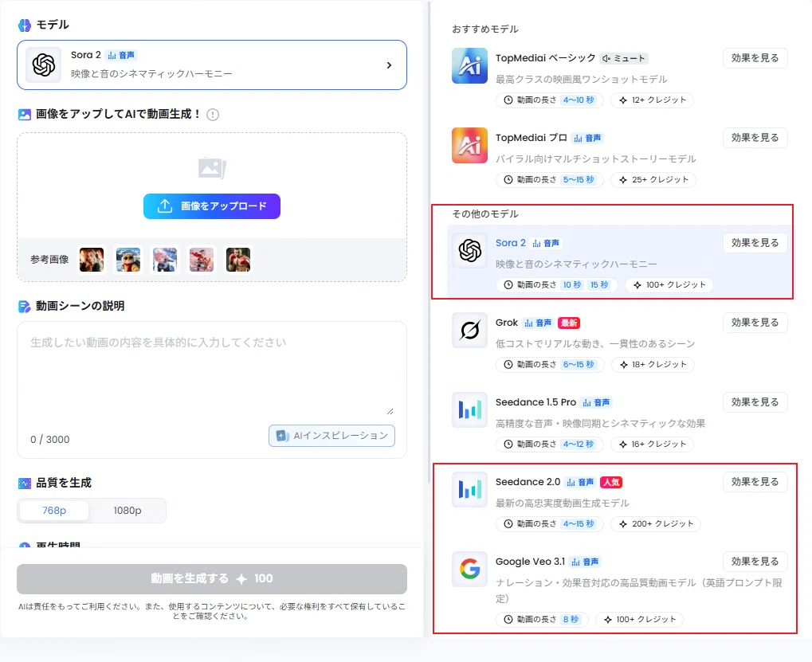Select the first reference image thumbnail
This screenshot has height=662, width=812.
tap(92, 260)
